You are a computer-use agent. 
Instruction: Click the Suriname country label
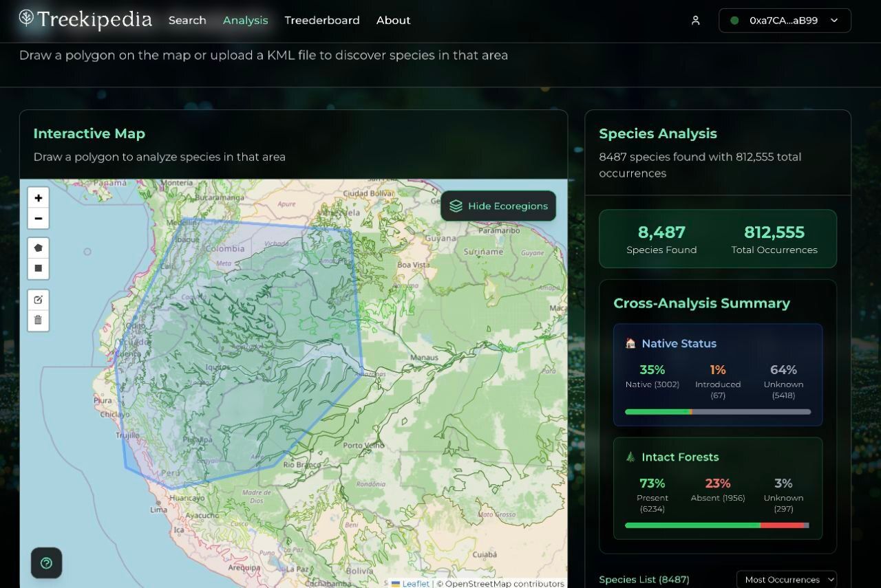pos(483,252)
